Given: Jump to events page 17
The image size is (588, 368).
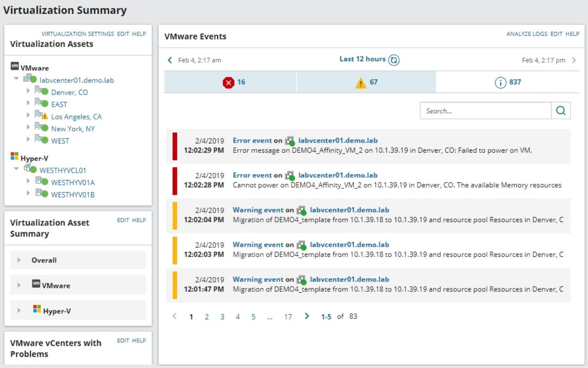Looking at the screenshot, I should (x=288, y=317).
